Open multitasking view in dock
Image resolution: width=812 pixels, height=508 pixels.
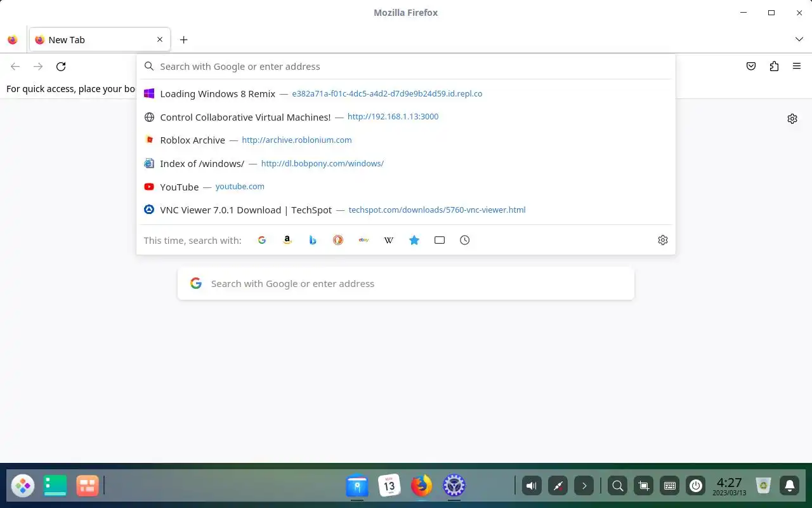87,486
